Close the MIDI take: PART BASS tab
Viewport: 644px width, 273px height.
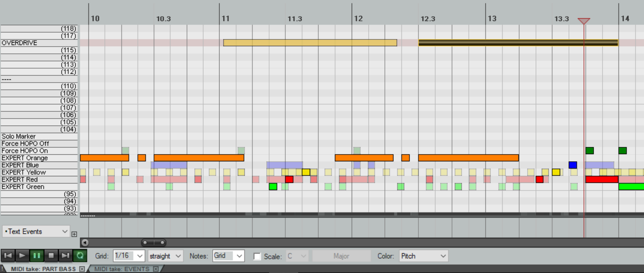(82, 269)
